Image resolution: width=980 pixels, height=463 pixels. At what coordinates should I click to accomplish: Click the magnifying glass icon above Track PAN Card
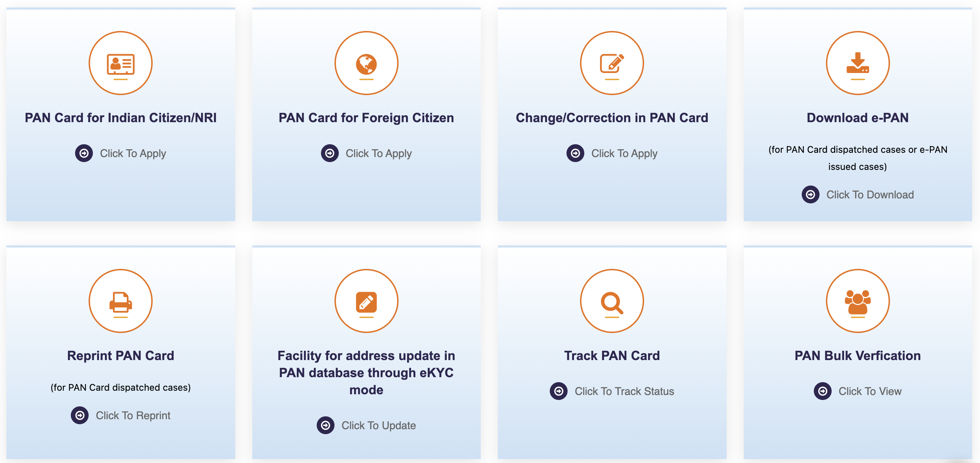612,301
